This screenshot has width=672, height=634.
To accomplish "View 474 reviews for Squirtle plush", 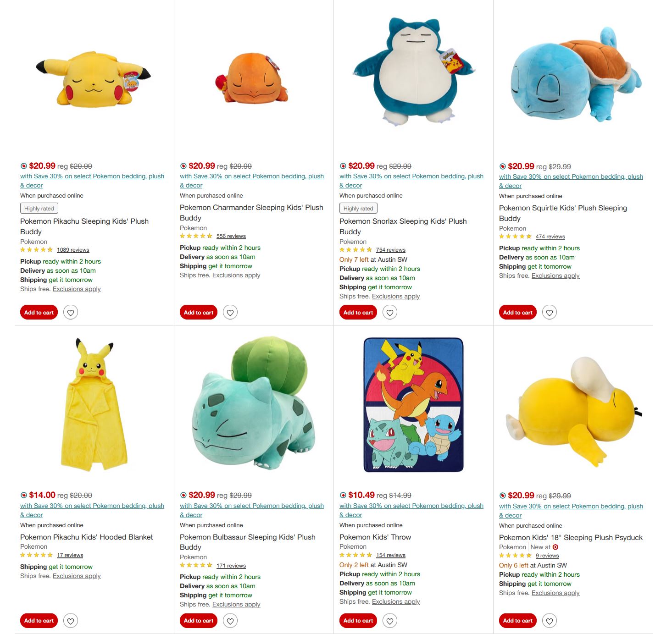I will pyautogui.click(x=550, y=237).
